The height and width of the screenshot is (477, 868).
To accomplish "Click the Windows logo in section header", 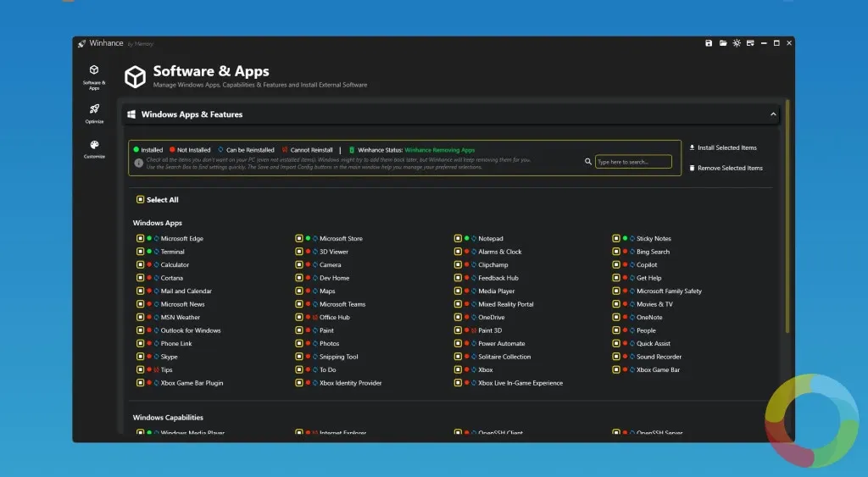I will pos(131,114).
